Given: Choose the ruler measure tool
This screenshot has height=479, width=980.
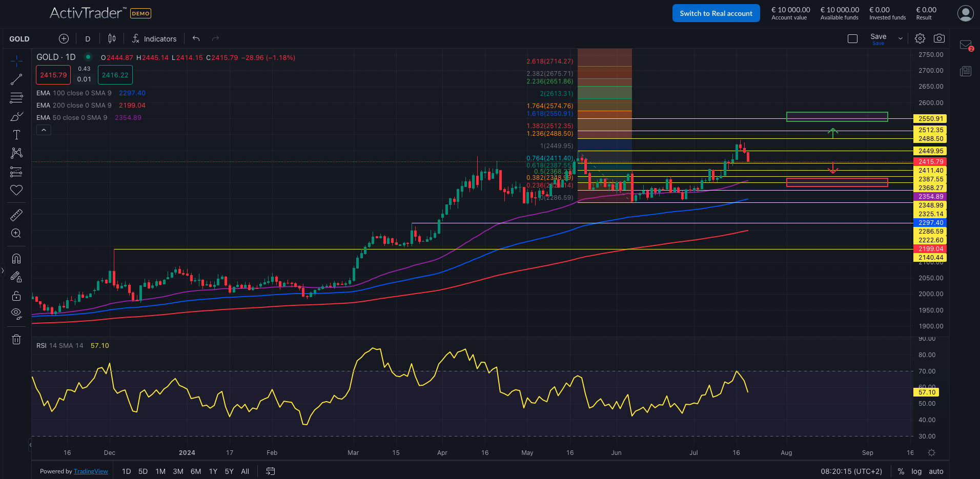Looking at the screenshot, I should [x=16, y=215].
